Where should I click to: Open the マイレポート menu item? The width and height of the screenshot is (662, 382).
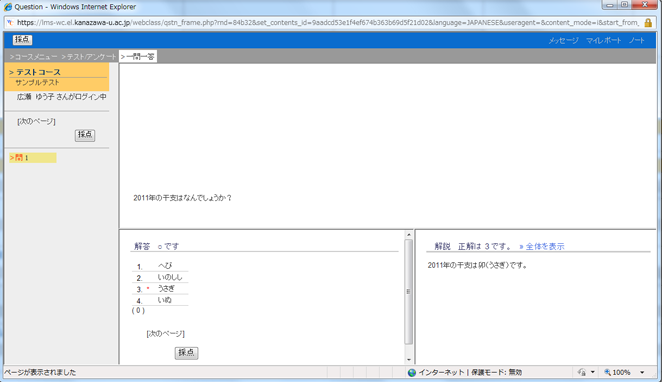click(604, 41)
